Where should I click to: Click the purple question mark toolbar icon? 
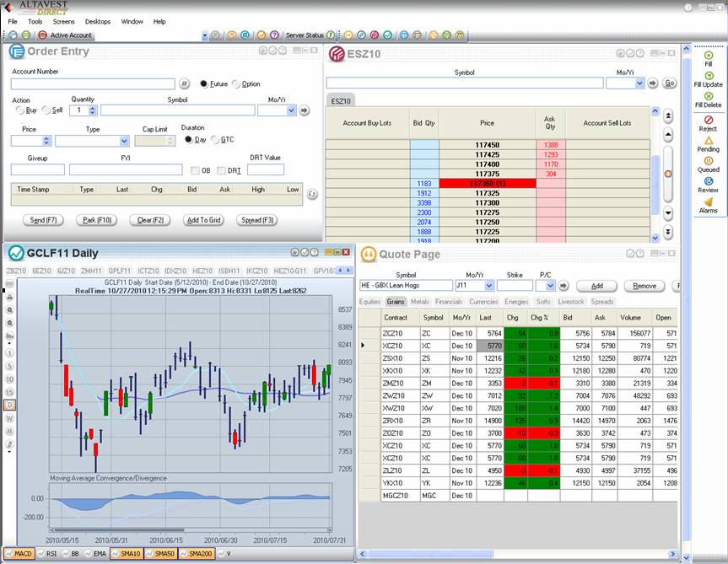(x=274, y=35)
